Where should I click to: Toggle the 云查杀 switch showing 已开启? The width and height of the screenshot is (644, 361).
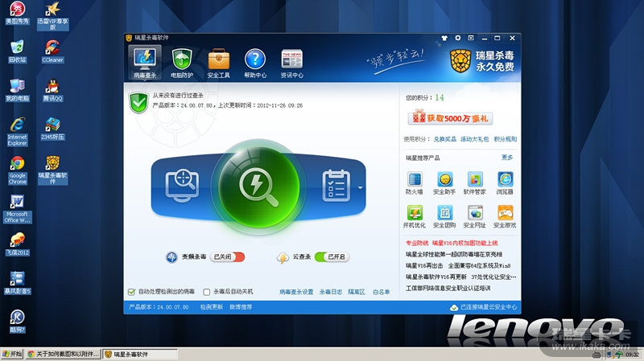(332, 256)
